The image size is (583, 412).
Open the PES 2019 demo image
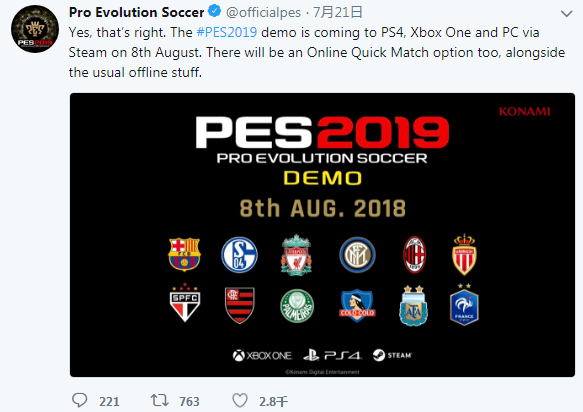(x=322, y=235)
